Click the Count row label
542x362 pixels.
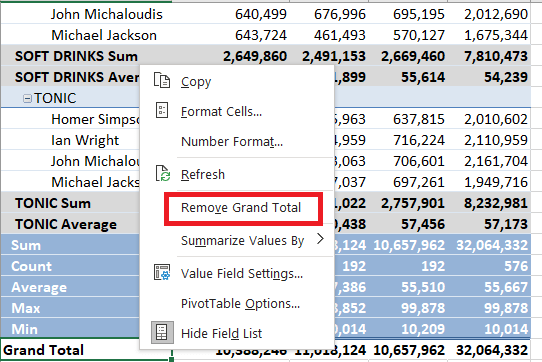31,266
